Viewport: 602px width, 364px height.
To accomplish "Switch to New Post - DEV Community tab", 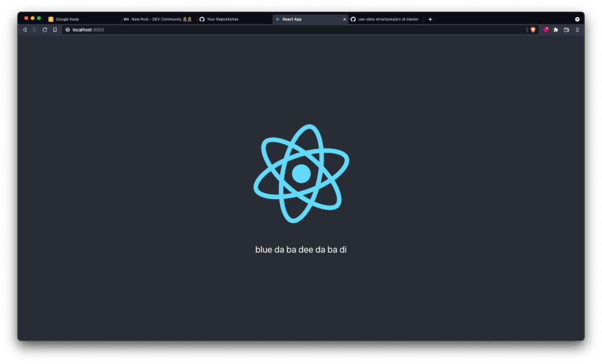I will [159, 19].
